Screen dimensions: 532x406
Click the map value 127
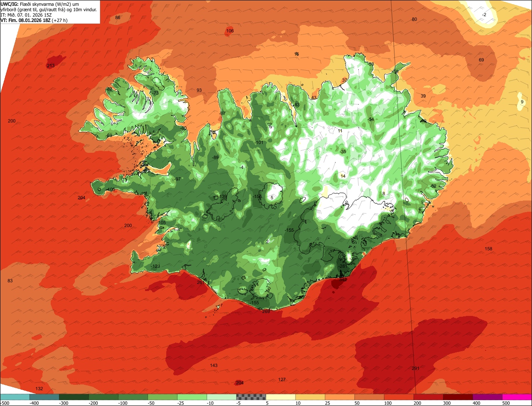(282, 379)
